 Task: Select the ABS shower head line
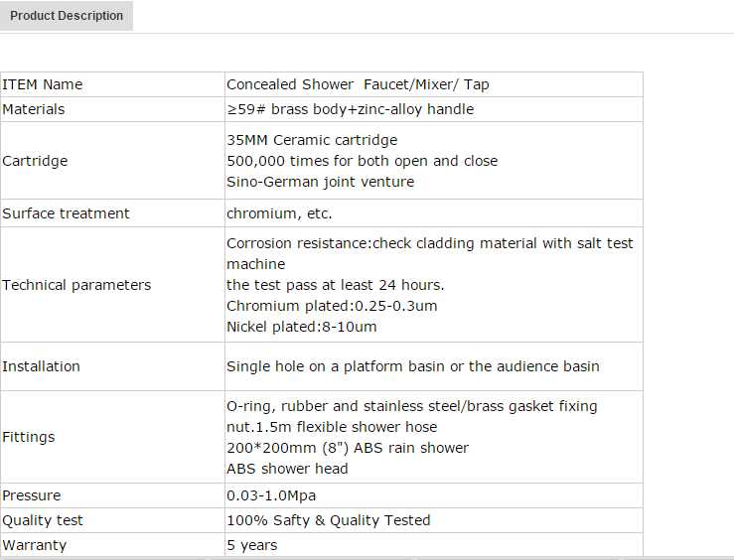(287, 469)
